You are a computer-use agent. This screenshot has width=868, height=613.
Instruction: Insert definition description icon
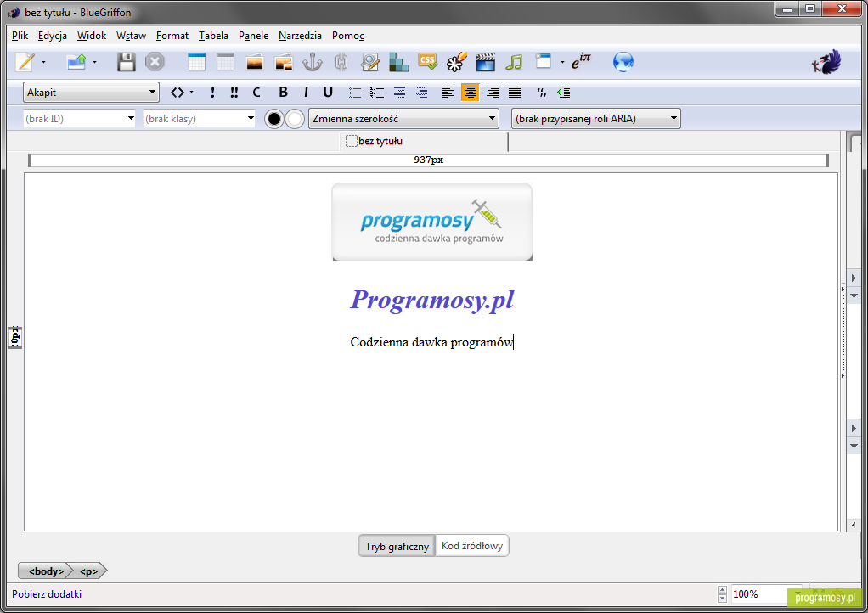(422, 93)
